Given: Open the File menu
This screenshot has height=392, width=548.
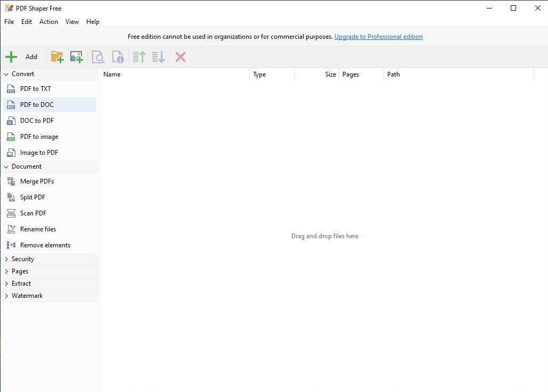Looking at the screenshot, I should click(x=9, y=22).
